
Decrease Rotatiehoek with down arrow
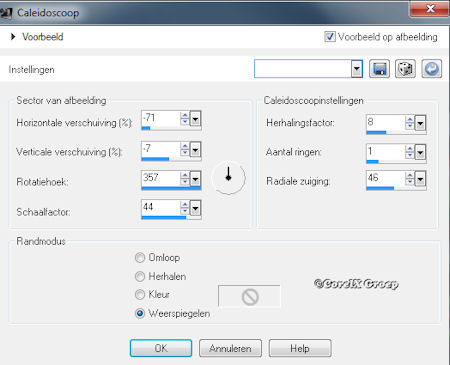[x=185, y=182]
